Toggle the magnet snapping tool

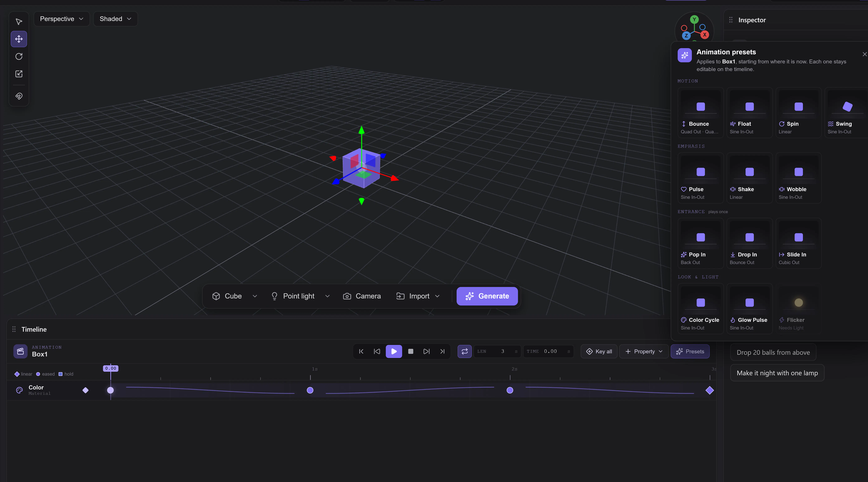coord(19,96)
